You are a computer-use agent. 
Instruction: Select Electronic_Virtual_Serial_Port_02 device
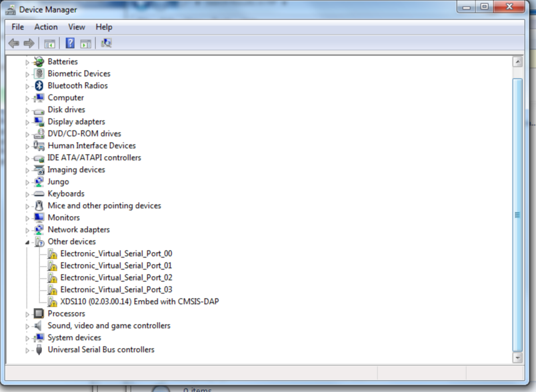(116, 277)
